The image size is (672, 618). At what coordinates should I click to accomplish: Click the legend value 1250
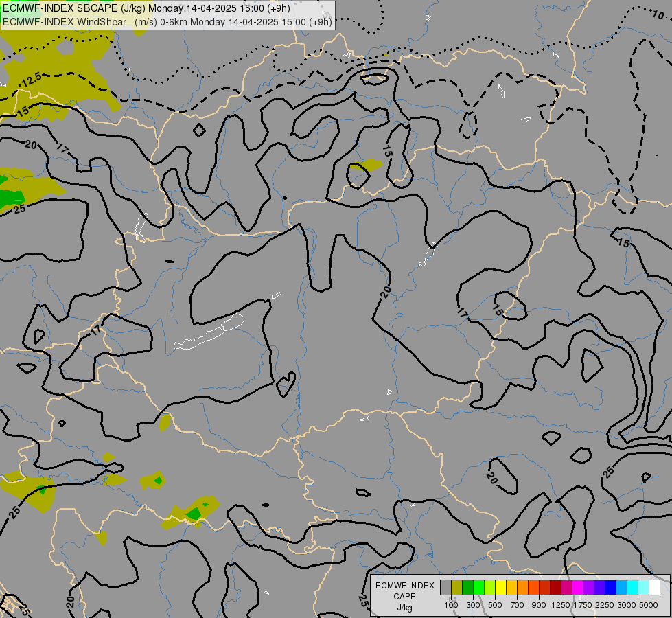[561, 605]
